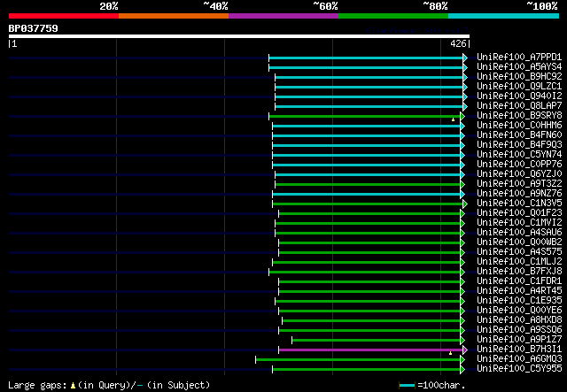Image resolution: width=567 pixels, height=392 pixels.
Task: Open hit UniRef100_B9SRY8
Action: pos(519,116)
